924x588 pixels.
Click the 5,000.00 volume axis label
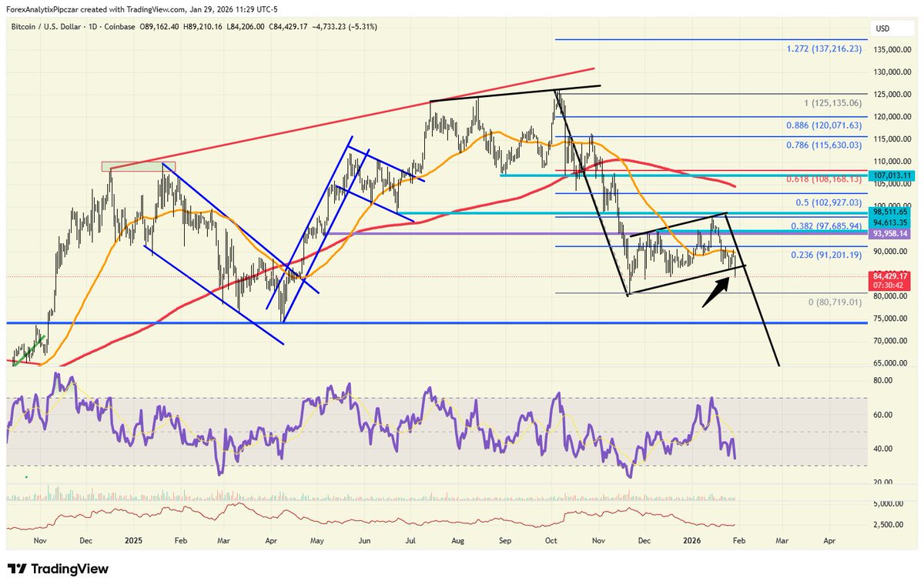coord(887,503)
